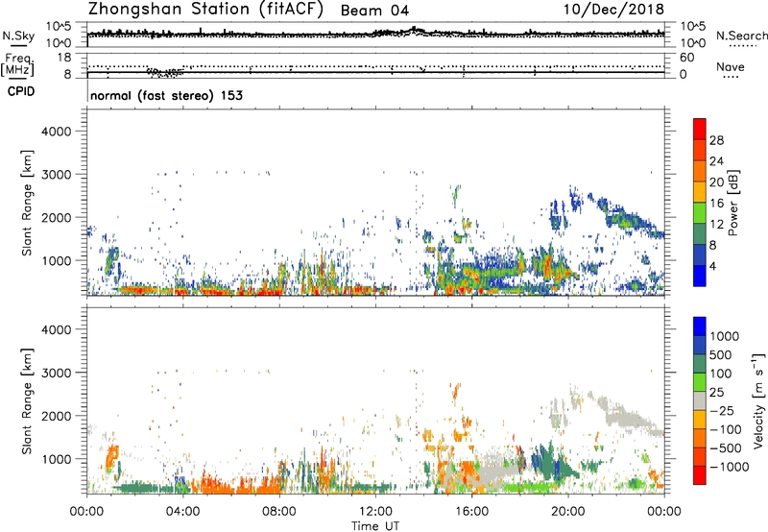Click the title text 'Zhongshan Station (fitACF)'
The height and width of the screenshot is (532, 768).
pos(205,10)
